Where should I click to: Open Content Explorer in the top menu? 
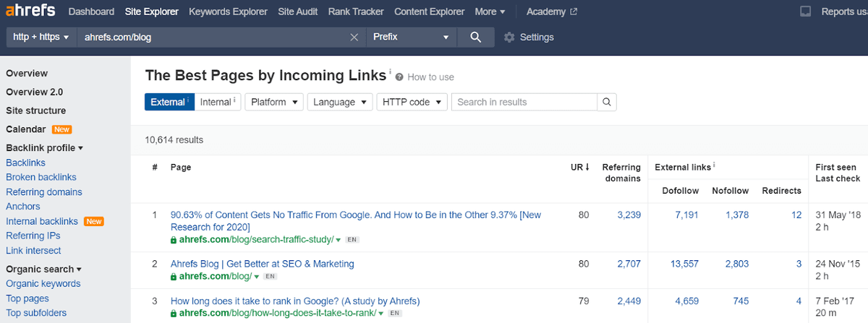point(430,12)
